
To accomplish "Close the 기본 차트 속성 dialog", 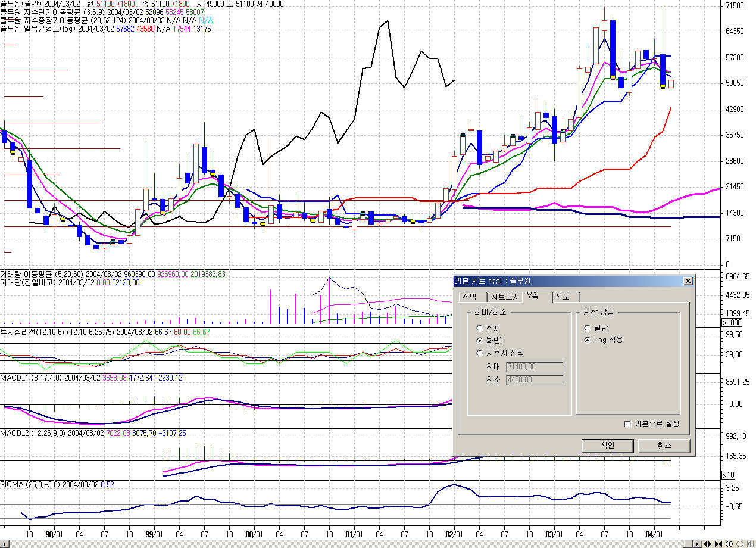I will click(688, 281).
